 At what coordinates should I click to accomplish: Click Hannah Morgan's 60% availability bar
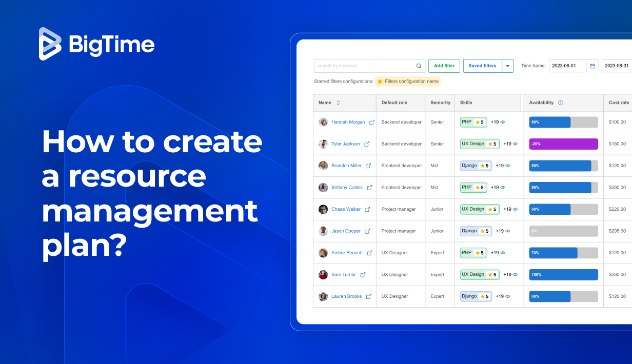click(x=564, y=122)
